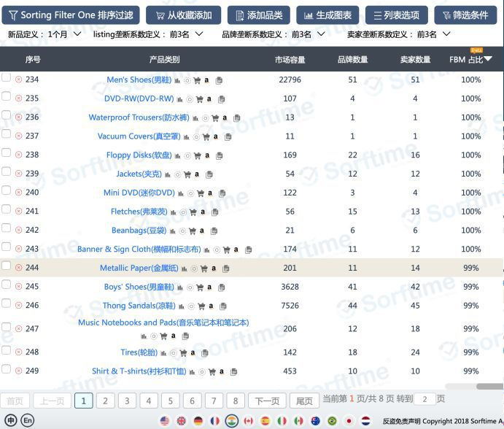Expand the 卖家垄断系数定义 dropdown

click(398, 34)
